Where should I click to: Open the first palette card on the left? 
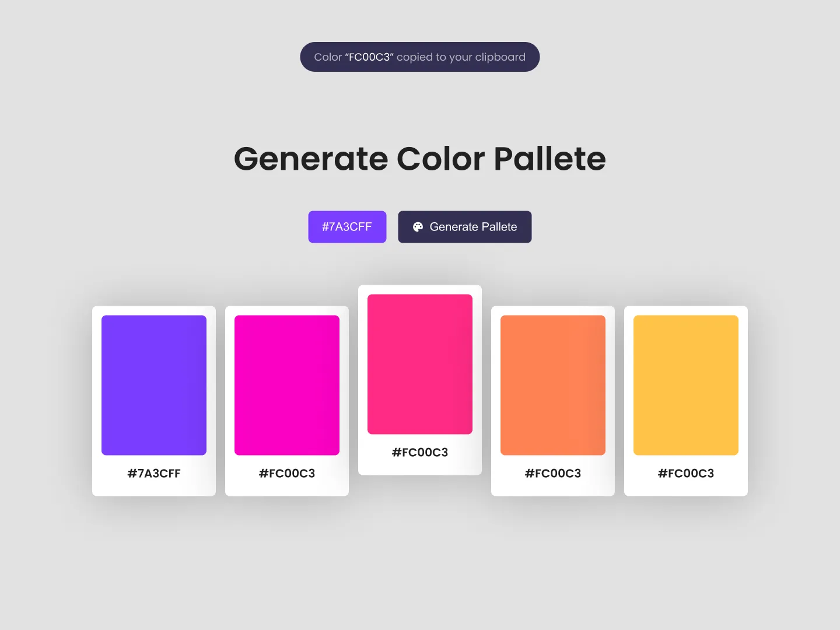point(154,401)
